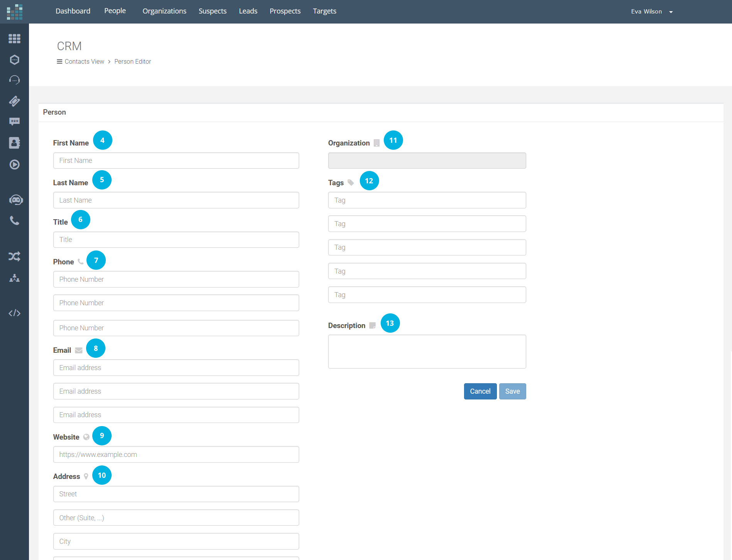Open the contacts book icon in sidebar
The image size is (732, 560).
[14, 143]
